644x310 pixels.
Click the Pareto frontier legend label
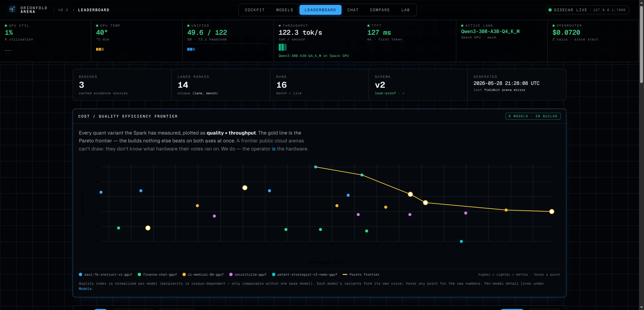pos(364,274)
